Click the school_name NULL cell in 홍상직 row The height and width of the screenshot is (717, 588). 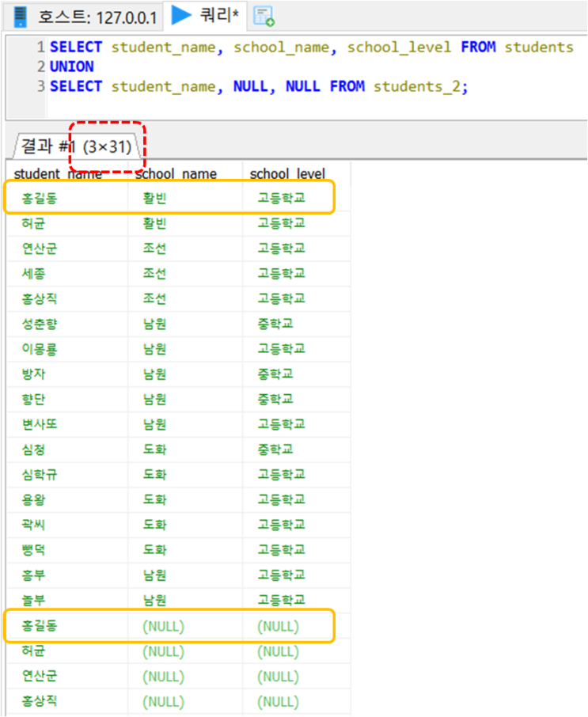point(163,701)
